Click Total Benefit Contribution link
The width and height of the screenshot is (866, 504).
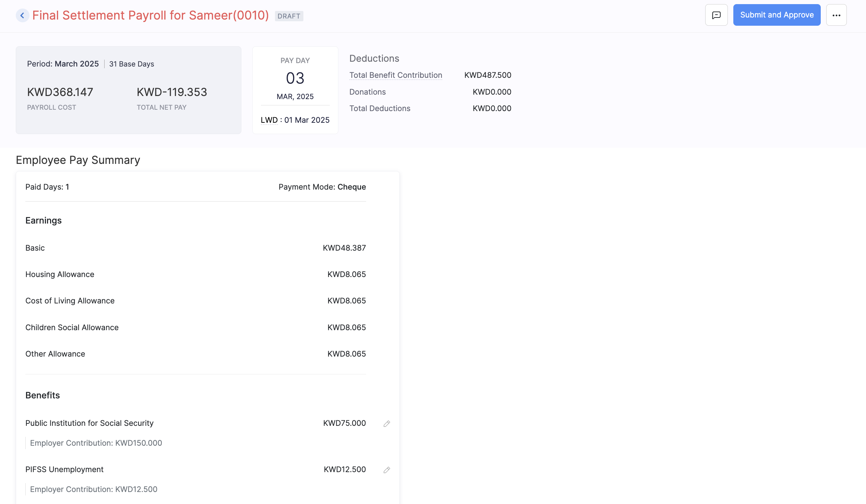(x=396, y=75)
